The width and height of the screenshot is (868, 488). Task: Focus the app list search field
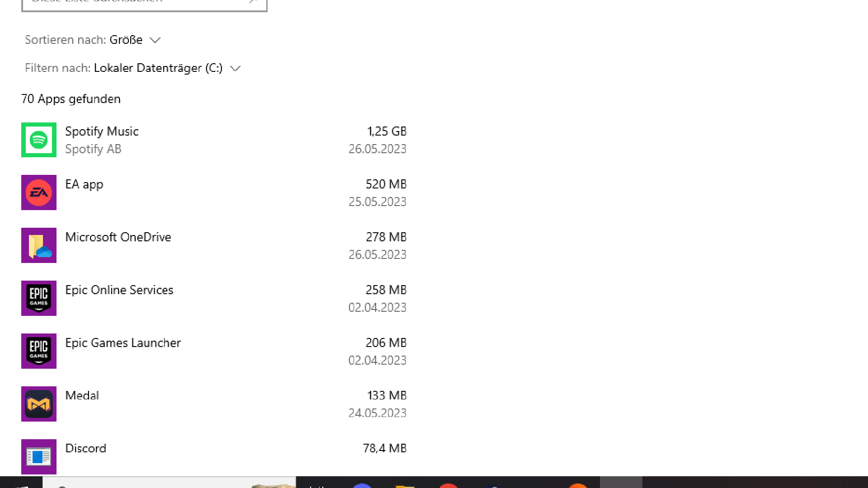pos(144,5)
